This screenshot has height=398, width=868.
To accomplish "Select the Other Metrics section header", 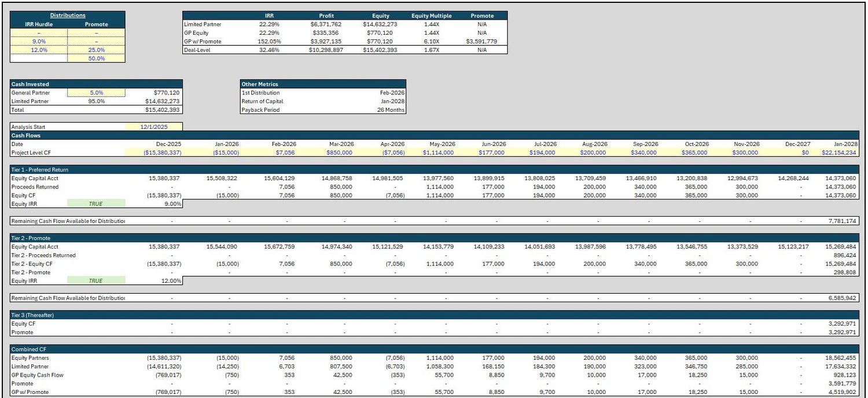I will [x=323, y=84].
